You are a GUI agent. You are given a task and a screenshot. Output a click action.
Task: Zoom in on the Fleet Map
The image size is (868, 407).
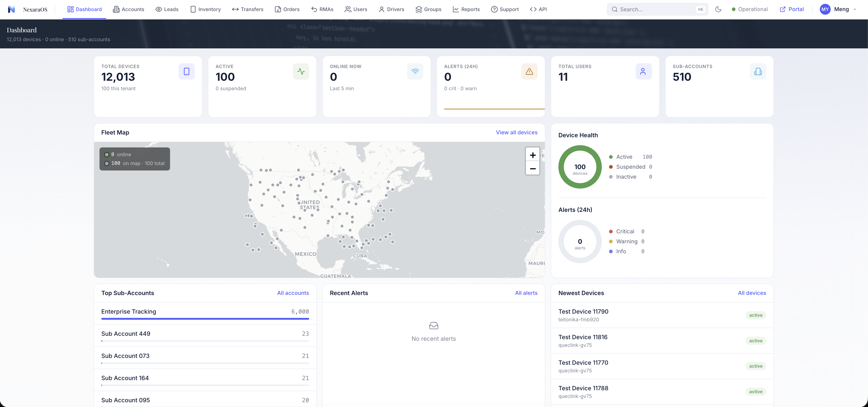click(532, 155)
